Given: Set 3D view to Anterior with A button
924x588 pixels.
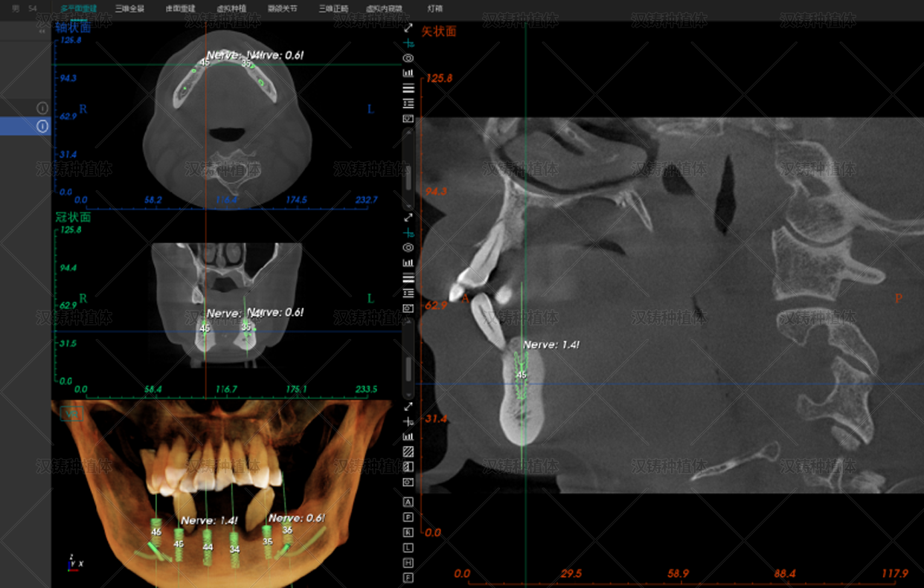Looking at the screenshot, I should 408,503.
